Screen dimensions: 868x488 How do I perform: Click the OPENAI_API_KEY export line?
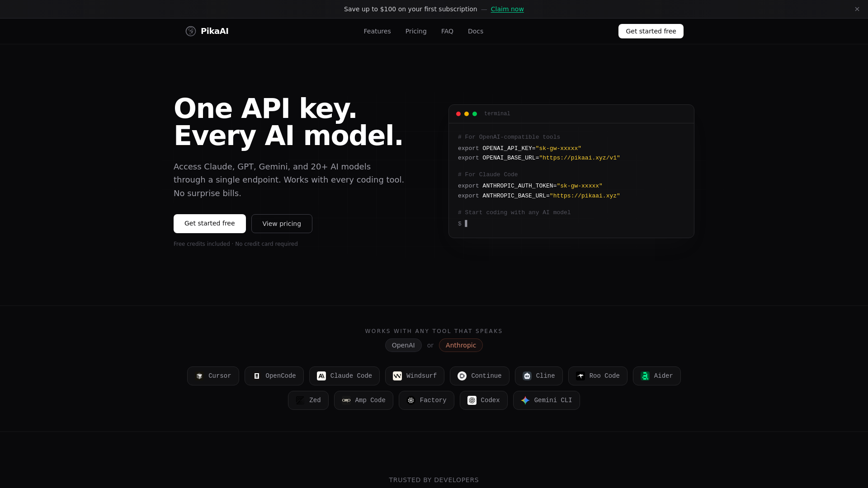(519, 149)
